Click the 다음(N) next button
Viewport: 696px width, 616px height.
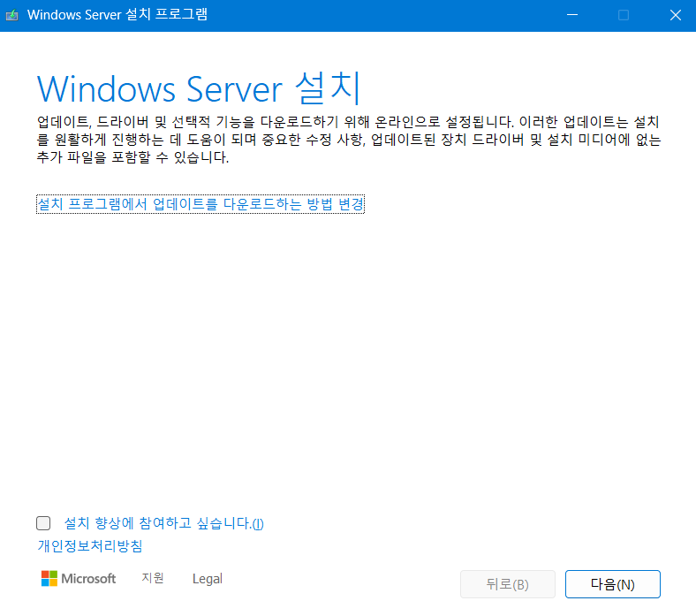pos(613,584)
